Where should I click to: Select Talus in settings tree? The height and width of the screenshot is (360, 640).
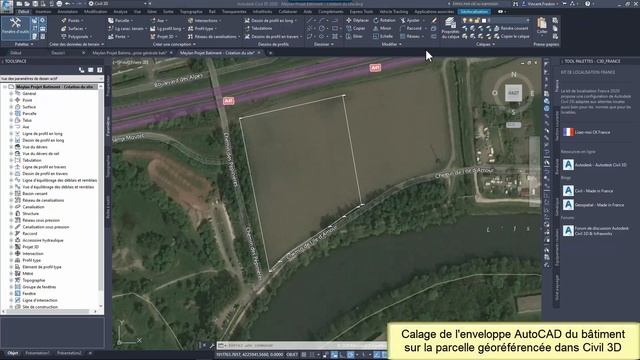(27, 120)
